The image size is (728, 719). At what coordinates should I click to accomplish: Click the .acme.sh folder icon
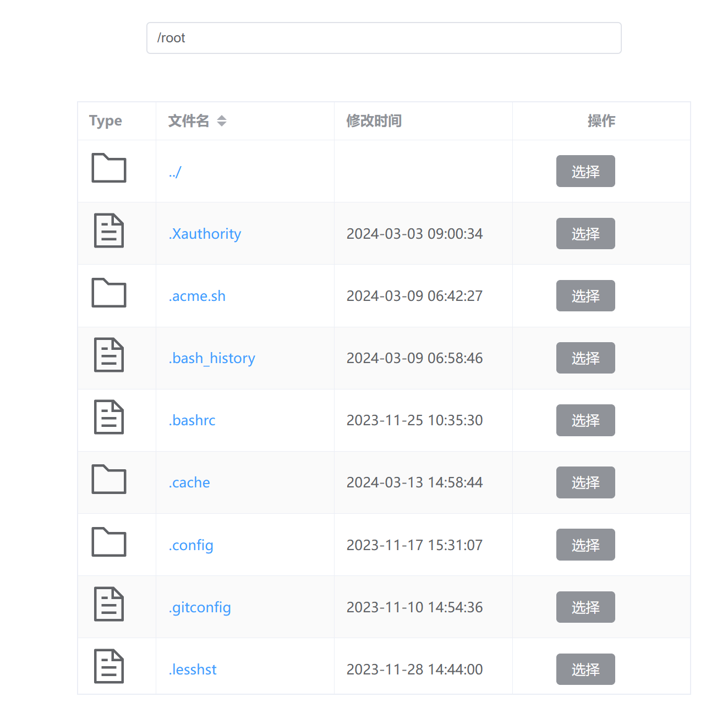[108, 293]
